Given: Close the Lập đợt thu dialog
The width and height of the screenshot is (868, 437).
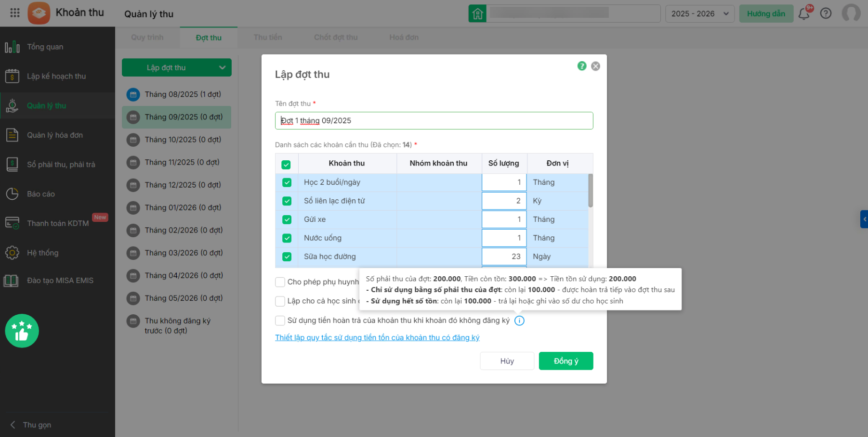Looking at the screenshot, I should click(596, 66).
